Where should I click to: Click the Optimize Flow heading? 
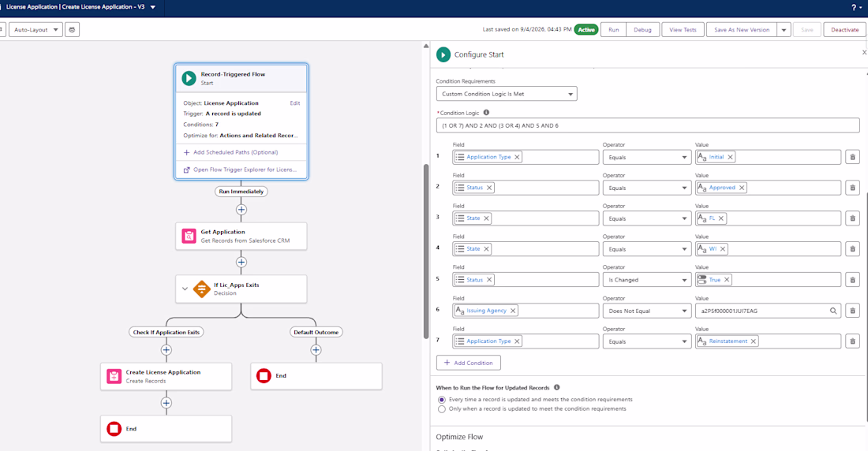(459, 437)
